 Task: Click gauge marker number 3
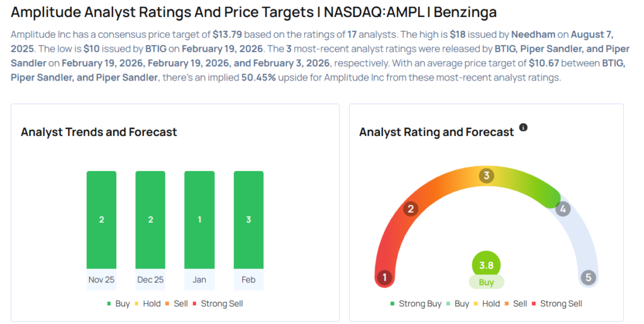(486, 176)
